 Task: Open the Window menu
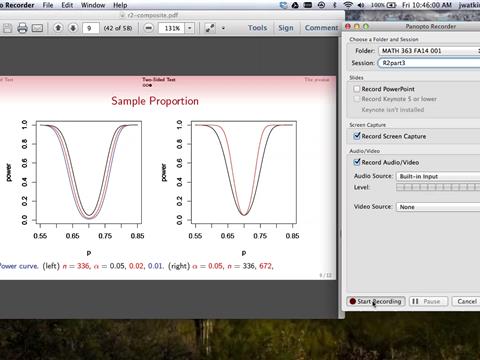click(x=93, y=5)
